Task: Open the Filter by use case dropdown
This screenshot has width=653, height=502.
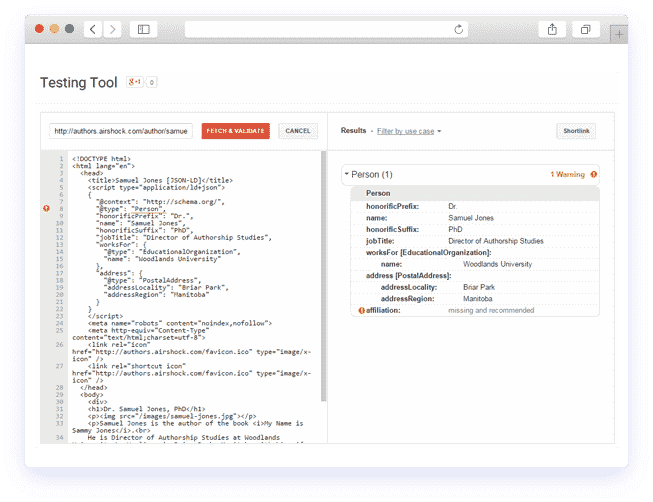Action: 408,131
